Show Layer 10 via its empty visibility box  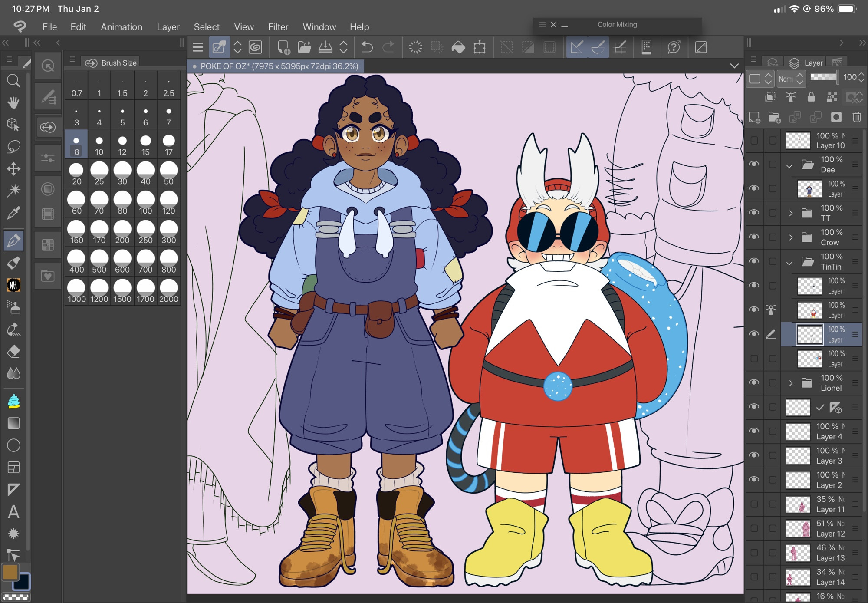754,140
